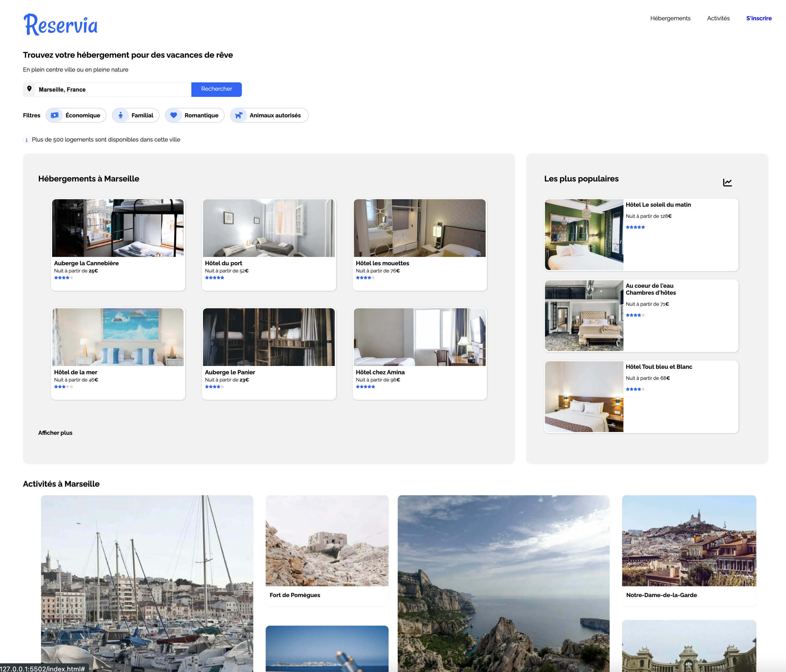Click the Reservia logo
The image size is (786, 672).
61,24
